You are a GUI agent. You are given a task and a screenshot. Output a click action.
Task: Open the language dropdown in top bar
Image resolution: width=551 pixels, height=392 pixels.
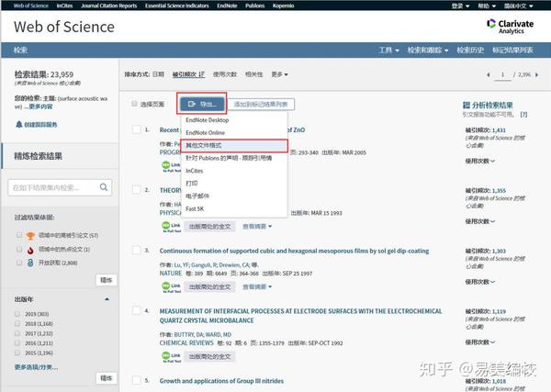[x=519, y=6]
